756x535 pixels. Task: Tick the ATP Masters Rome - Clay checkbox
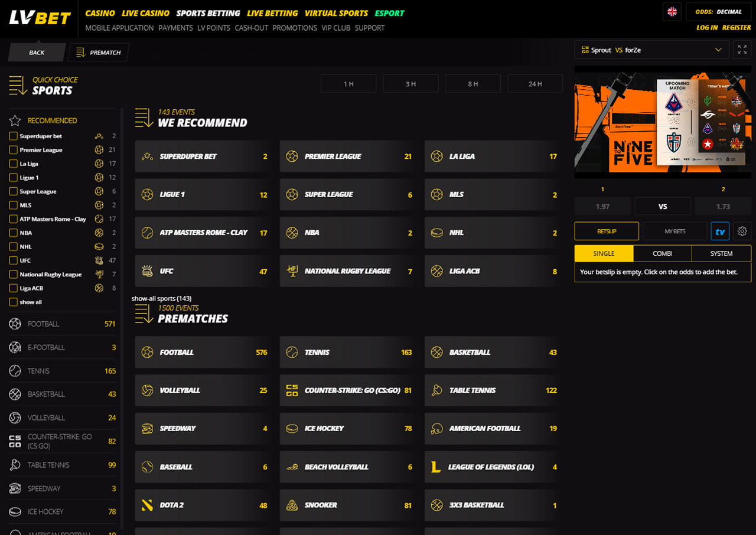14,219
